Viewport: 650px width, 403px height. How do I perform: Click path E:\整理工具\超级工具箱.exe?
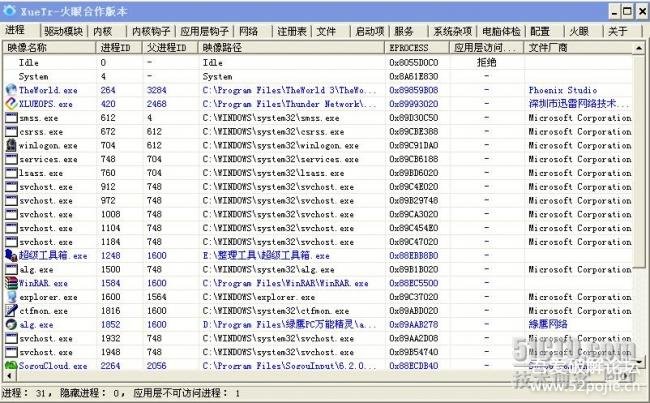point(266,255)
